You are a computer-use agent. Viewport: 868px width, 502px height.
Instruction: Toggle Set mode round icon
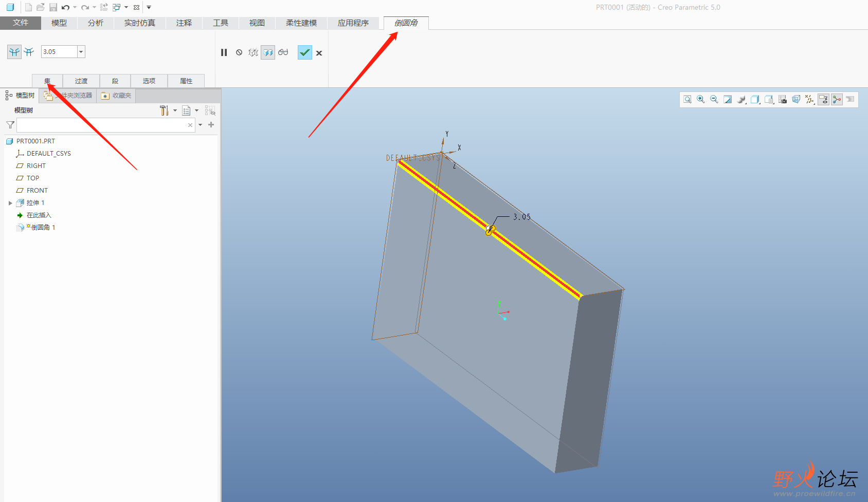(x=14, y=52)
